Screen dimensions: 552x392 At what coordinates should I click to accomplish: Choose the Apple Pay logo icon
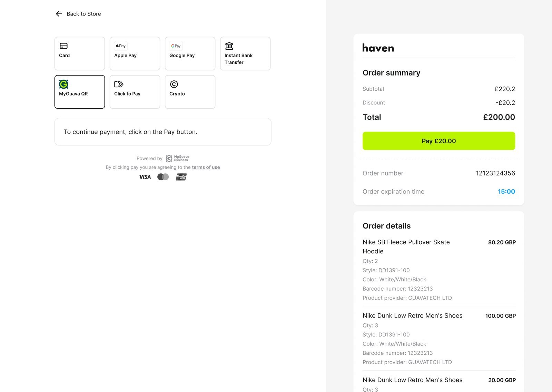(121, 46)
